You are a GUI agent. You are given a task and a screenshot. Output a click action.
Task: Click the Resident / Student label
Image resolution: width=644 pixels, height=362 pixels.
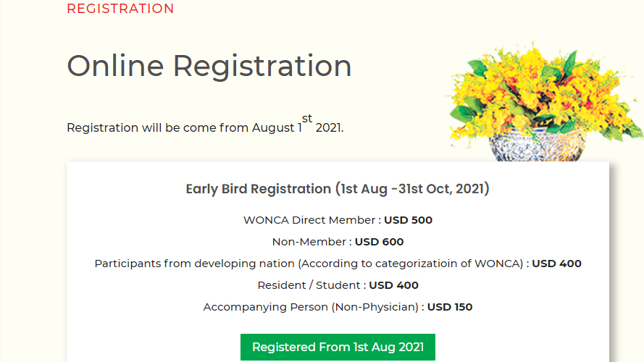tap(309, 285)
